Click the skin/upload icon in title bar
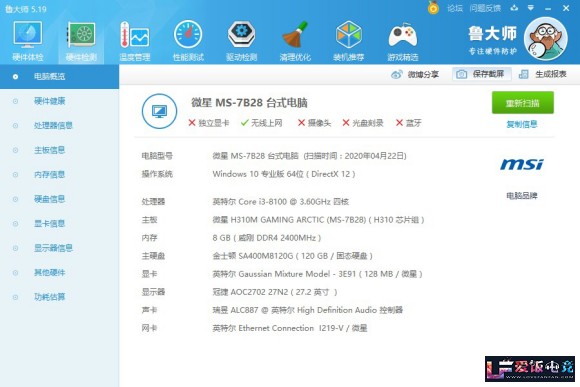The height and width of the screenshot is (387, 580). [514, 8]
